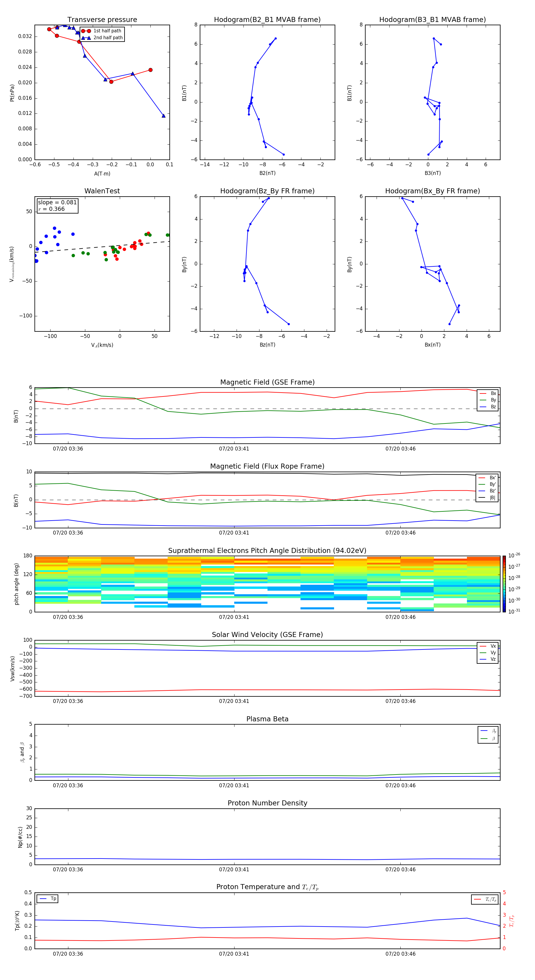Click the 'Bz(nT)' x-axis label
Image resolution: width=535 pixels, height=980 pixels.
pyautogui.click(x=267, y=345)
